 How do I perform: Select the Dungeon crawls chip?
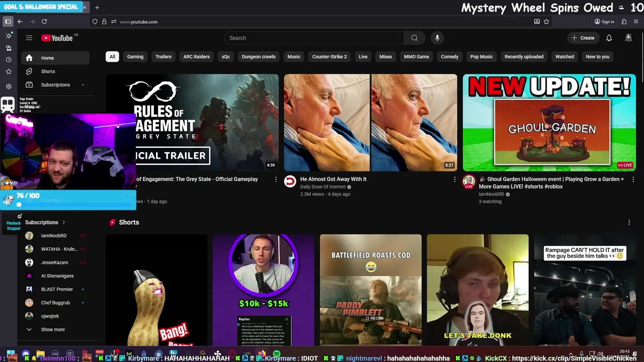(x=259, y=57)
